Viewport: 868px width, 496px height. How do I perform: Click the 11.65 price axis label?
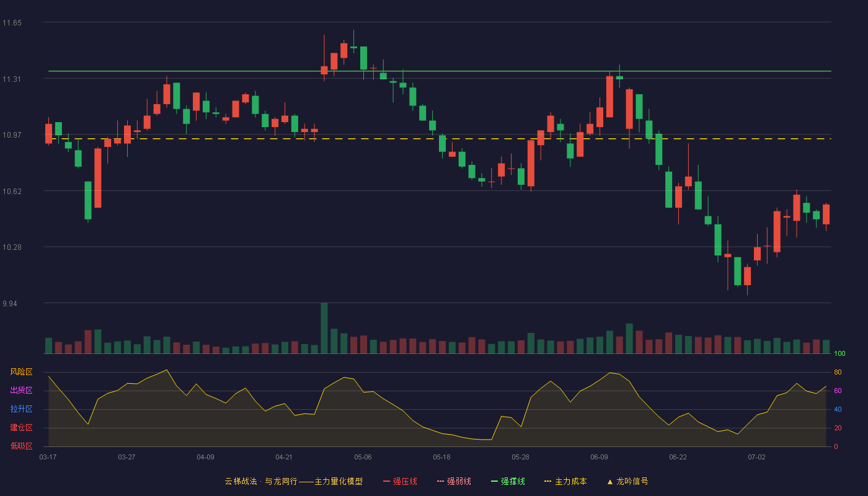pos(12,23)
